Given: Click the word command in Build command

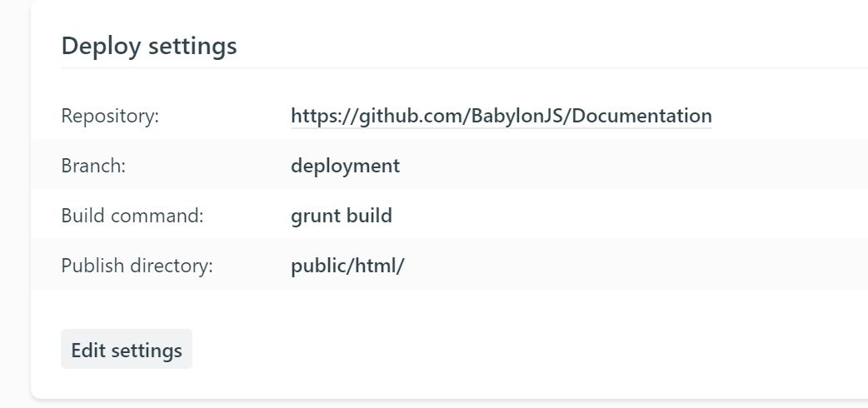Looking at the screenshot, I should click(157, 216).
